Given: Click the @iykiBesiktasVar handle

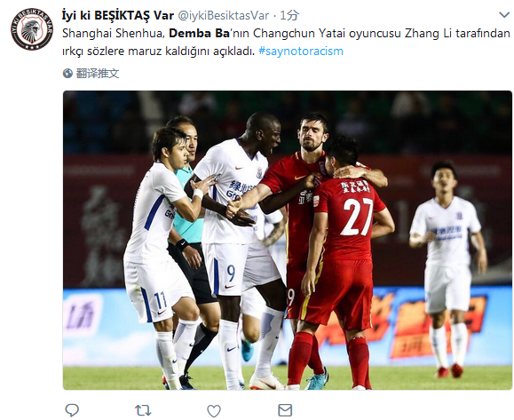Looking at the screenshot, I should (223, 15).
